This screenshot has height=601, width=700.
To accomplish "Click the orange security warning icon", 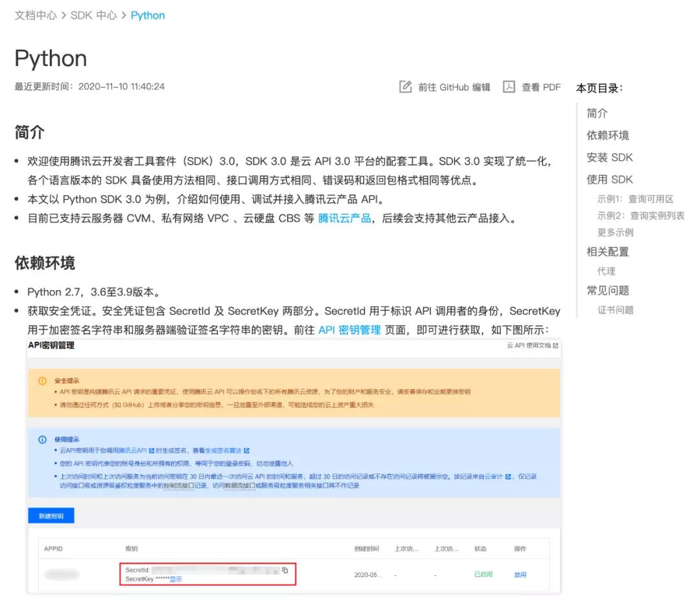I will (43, 381).
